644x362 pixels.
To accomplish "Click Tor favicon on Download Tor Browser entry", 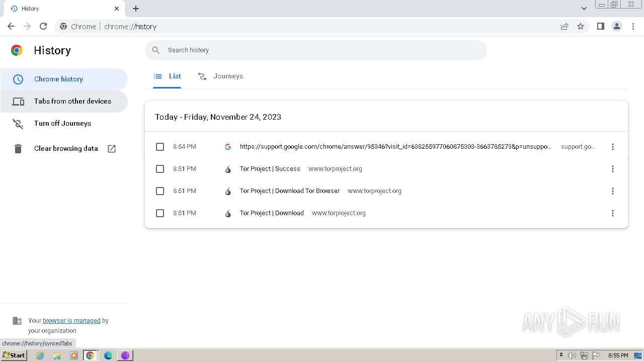I will [x=228, y=191].
